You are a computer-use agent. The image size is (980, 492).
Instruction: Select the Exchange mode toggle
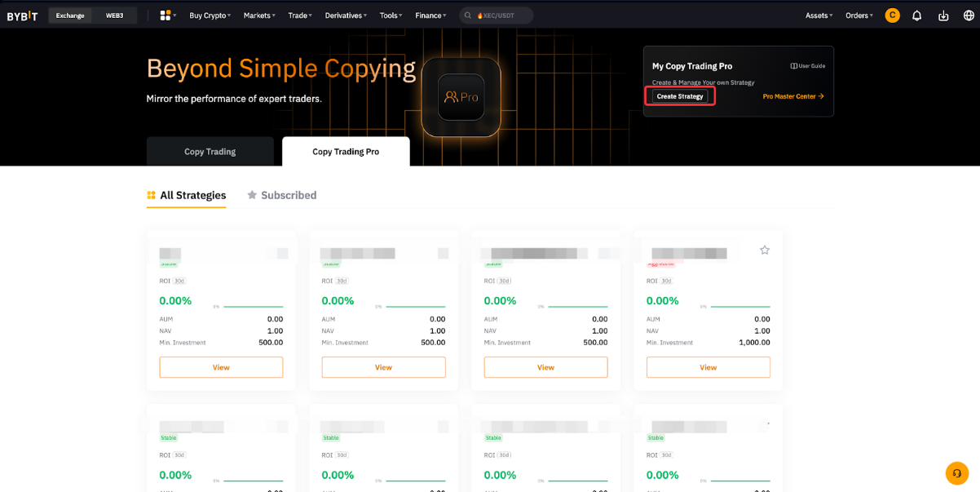(70, 16)
